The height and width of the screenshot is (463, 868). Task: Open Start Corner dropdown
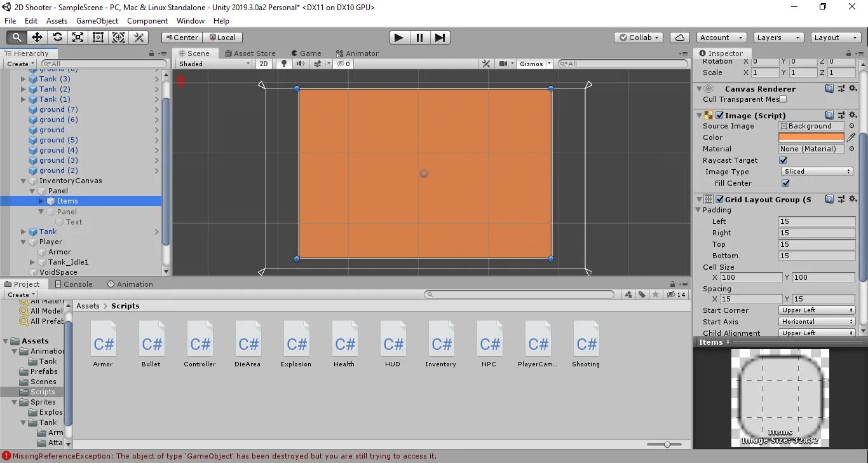point(817,310)
